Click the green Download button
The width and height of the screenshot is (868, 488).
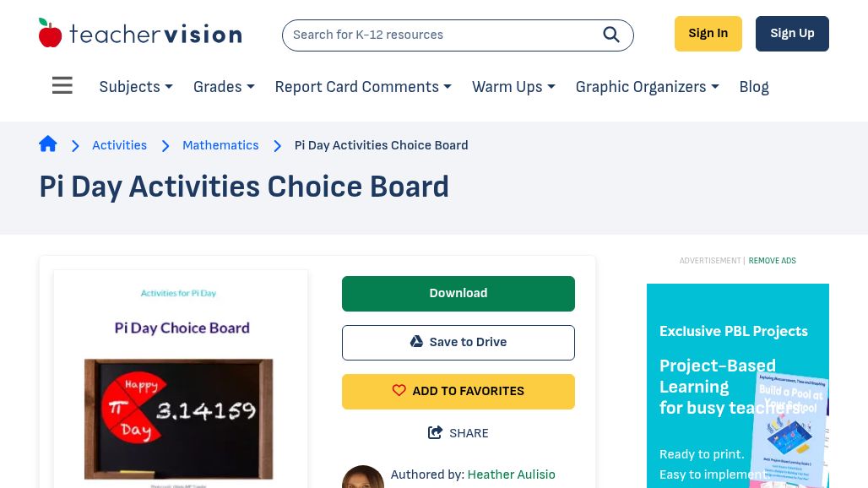[458, 293]
